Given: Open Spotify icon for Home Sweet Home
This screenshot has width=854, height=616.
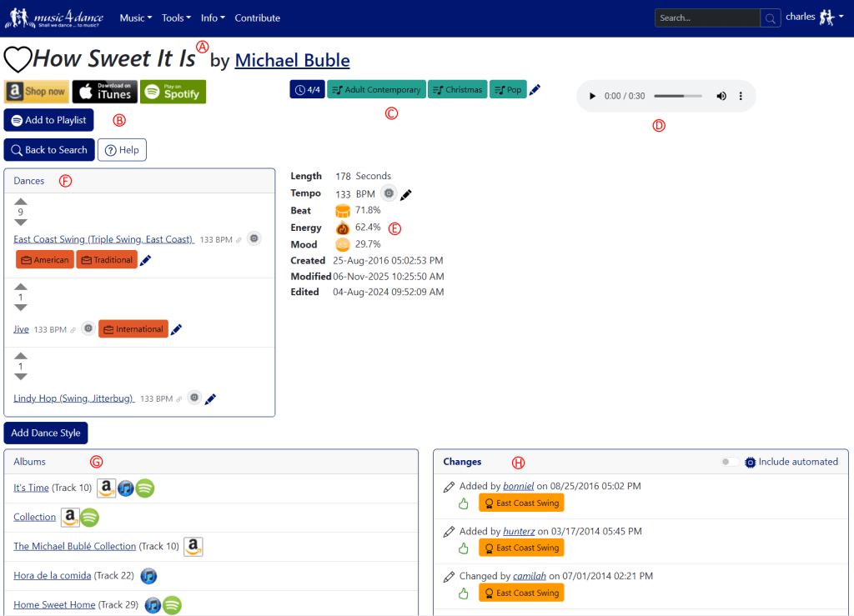Looking at the screenshot, I should coord(172,605).
